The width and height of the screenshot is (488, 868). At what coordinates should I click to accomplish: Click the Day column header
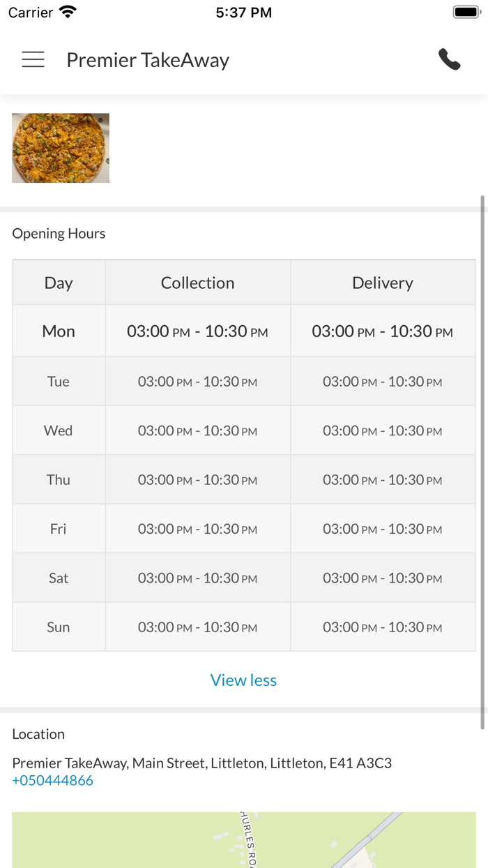point(58,282)
